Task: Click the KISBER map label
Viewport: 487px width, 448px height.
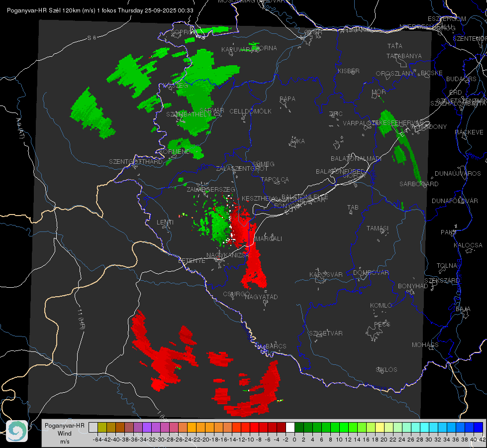Action: click(349, 71)
